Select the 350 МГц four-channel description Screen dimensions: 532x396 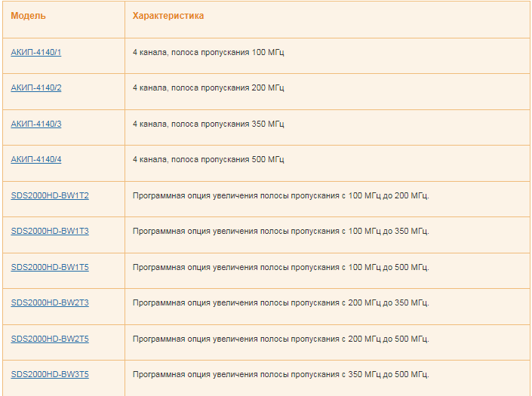click(208, 124)
